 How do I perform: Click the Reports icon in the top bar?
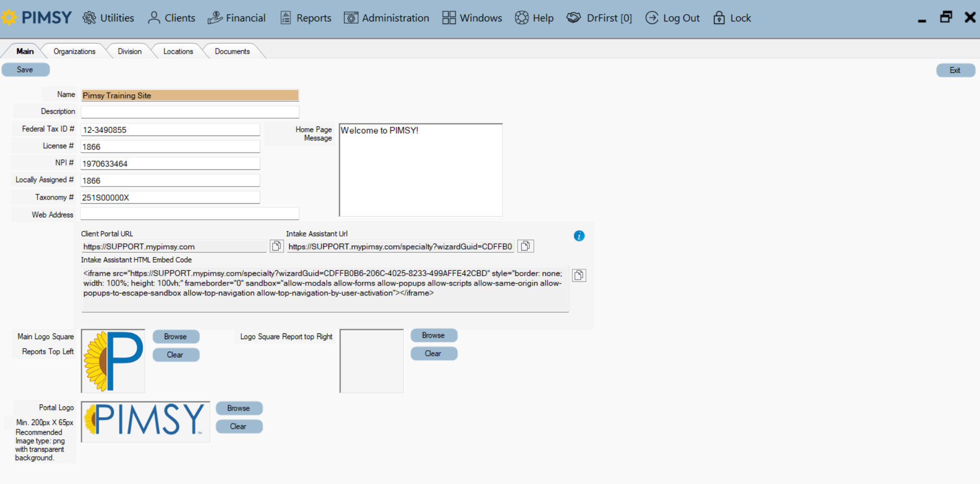click(x=285, y=17)
